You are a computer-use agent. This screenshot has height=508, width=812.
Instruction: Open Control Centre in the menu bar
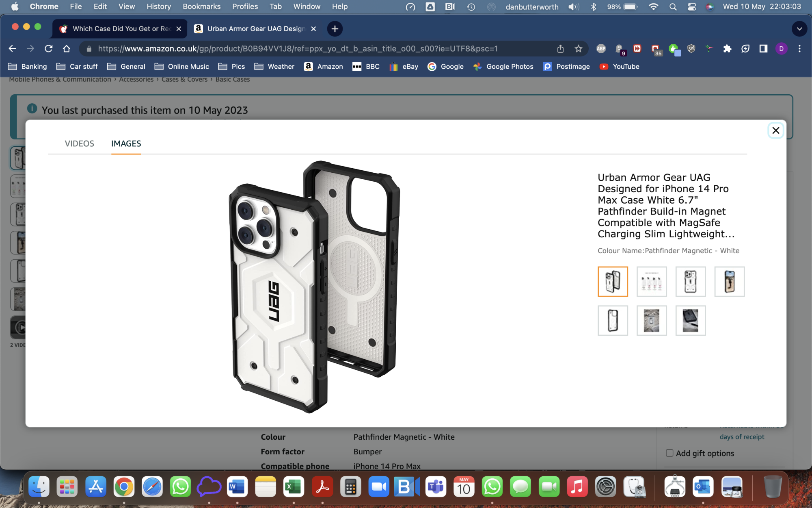692,7
